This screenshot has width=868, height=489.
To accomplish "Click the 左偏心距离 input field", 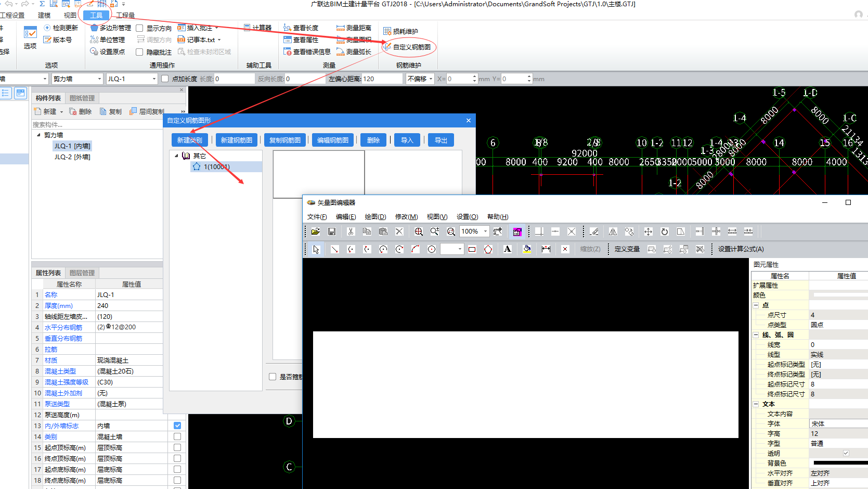I will pyautogui.click(x=382, y=79).
